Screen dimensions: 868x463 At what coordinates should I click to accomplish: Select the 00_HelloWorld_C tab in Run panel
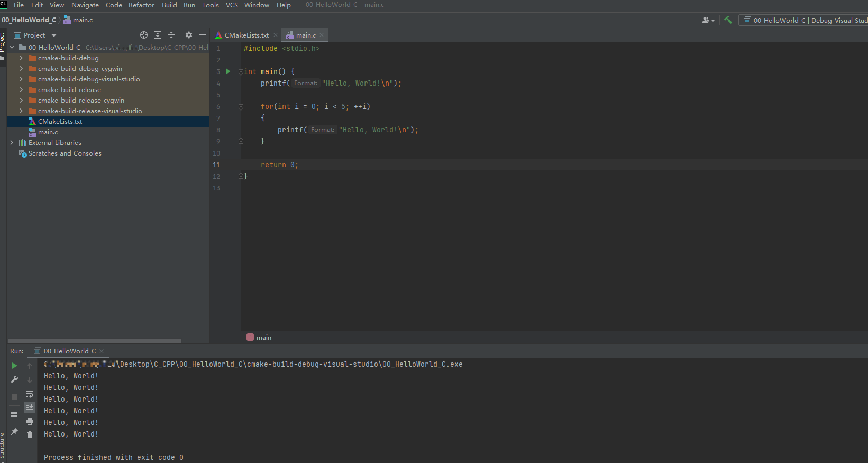[x=69, y=351]
